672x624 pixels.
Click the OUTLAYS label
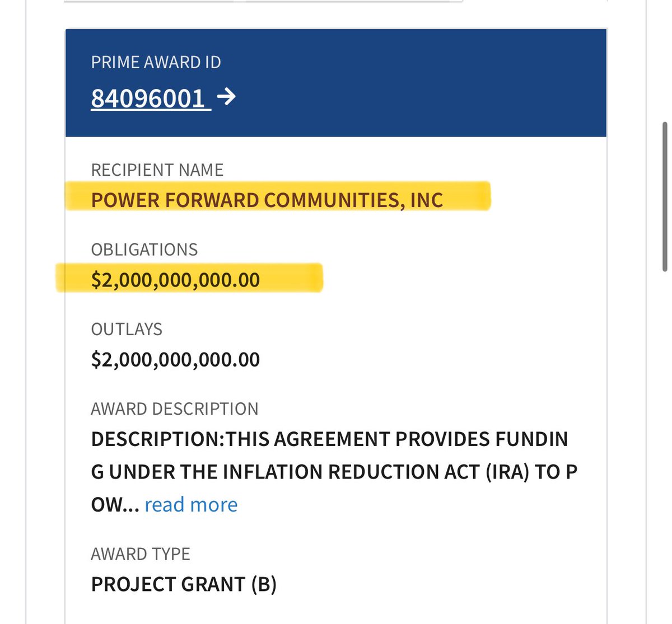tap(127, 329)
